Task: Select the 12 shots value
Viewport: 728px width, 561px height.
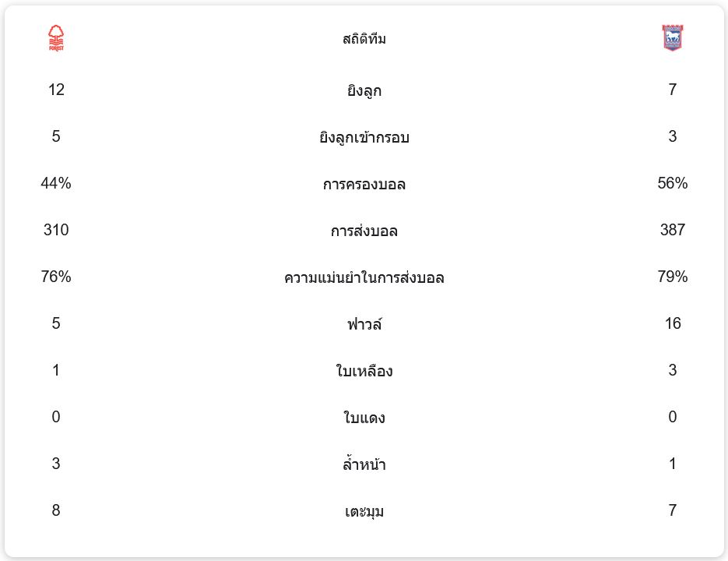Action: (56, 90)
